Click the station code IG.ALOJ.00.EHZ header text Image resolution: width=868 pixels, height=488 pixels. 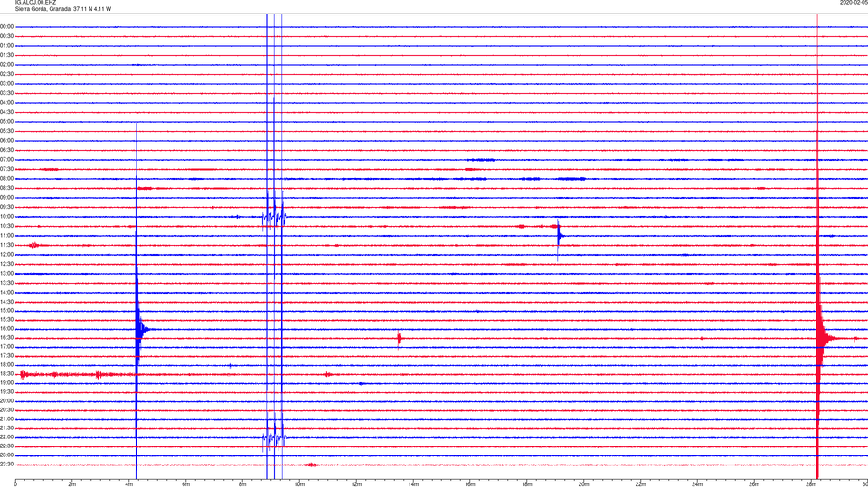35,3
